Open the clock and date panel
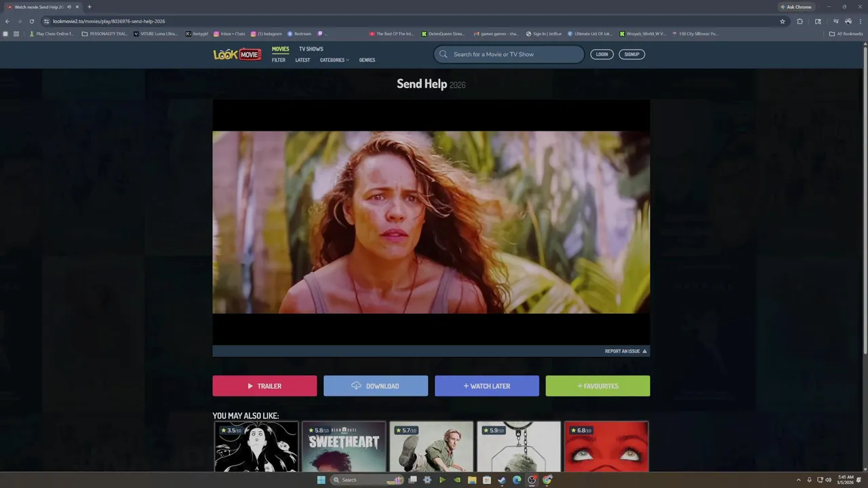This screenshot has height=488, width=868. tap(846, 480)
